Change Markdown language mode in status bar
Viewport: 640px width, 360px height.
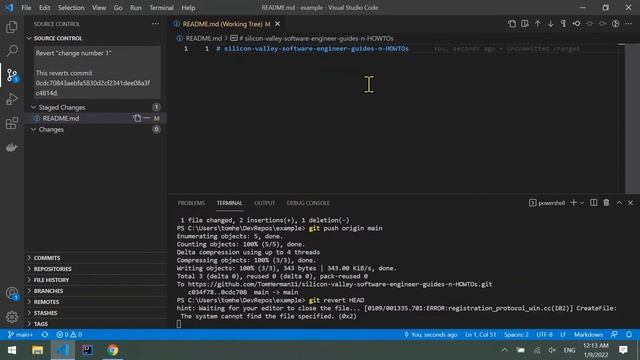(x=588, y=335)
